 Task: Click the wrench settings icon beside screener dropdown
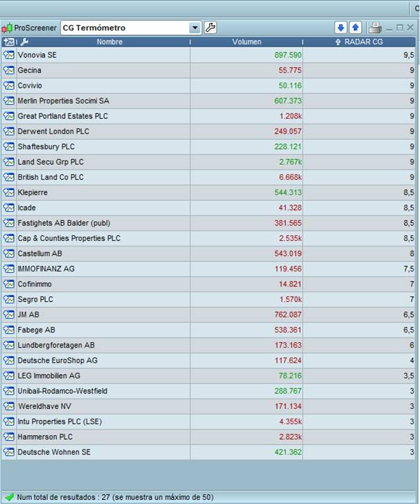click(x=210, y=28)
